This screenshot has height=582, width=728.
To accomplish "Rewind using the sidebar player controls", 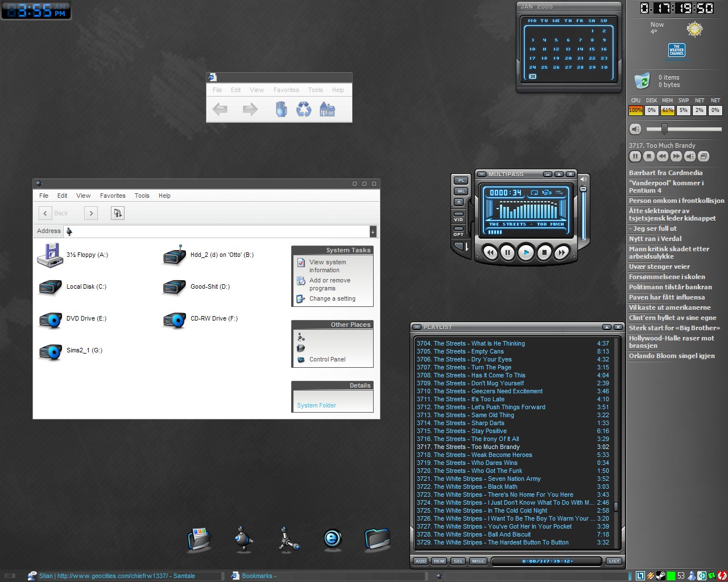I will [x=663, y=156].
